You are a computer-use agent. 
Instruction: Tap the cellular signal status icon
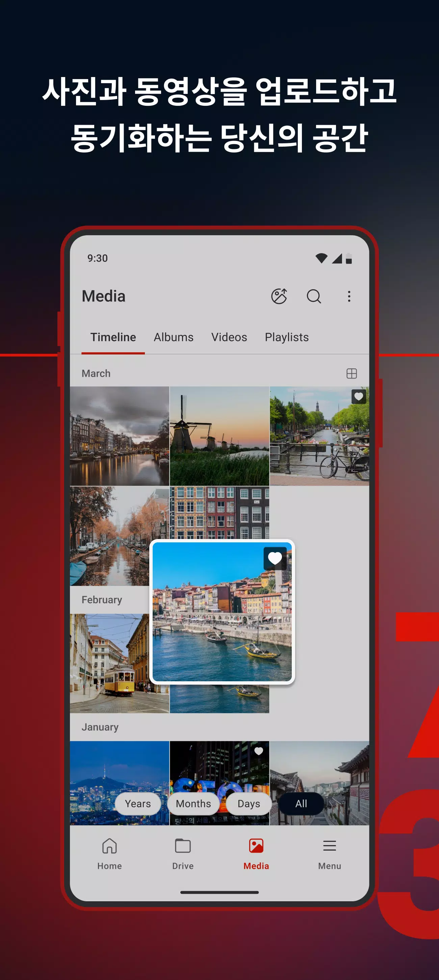click(x=337, y=258)
